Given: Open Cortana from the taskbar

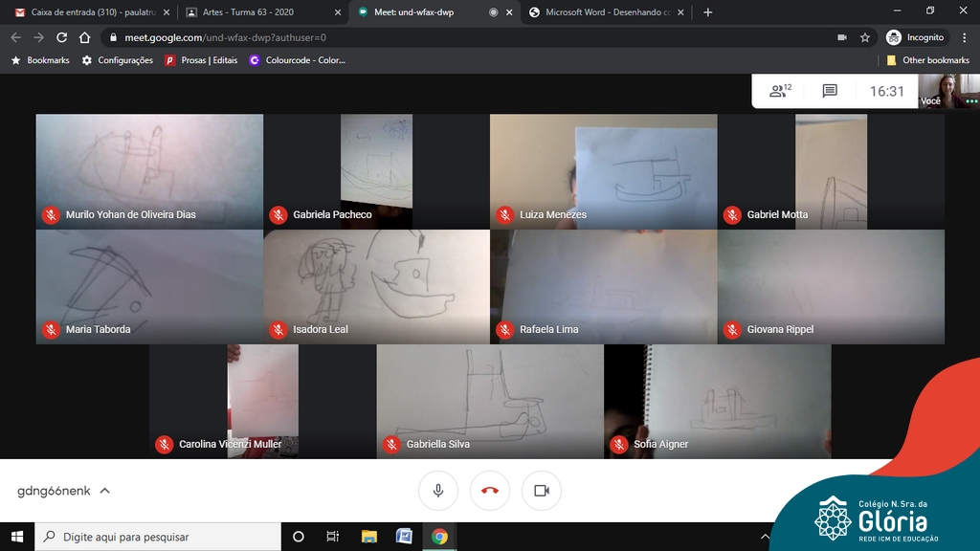Looking at the screenshot, I should click(299, 537).
